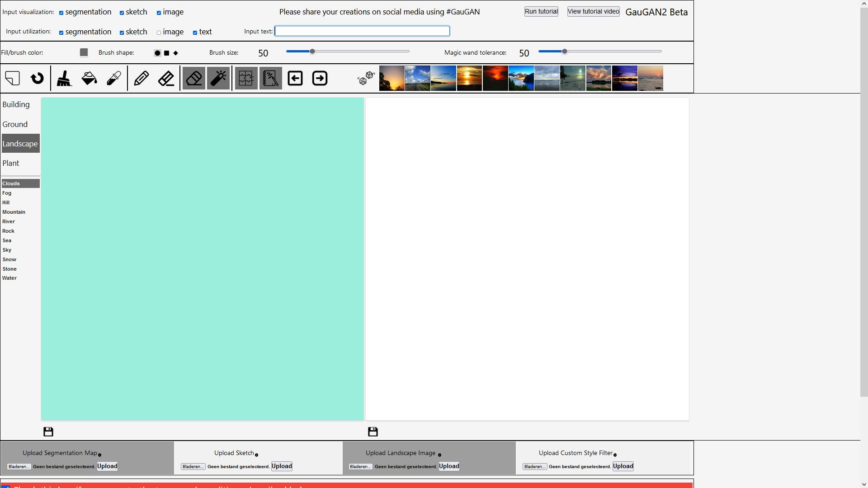Adjust the Brush size slider
Viewport: 868px width, 488px height.
[x=312, y=52]
